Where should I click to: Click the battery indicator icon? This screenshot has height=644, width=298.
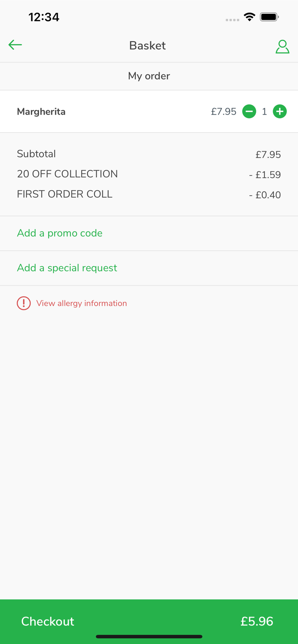(x=269, y=17)
